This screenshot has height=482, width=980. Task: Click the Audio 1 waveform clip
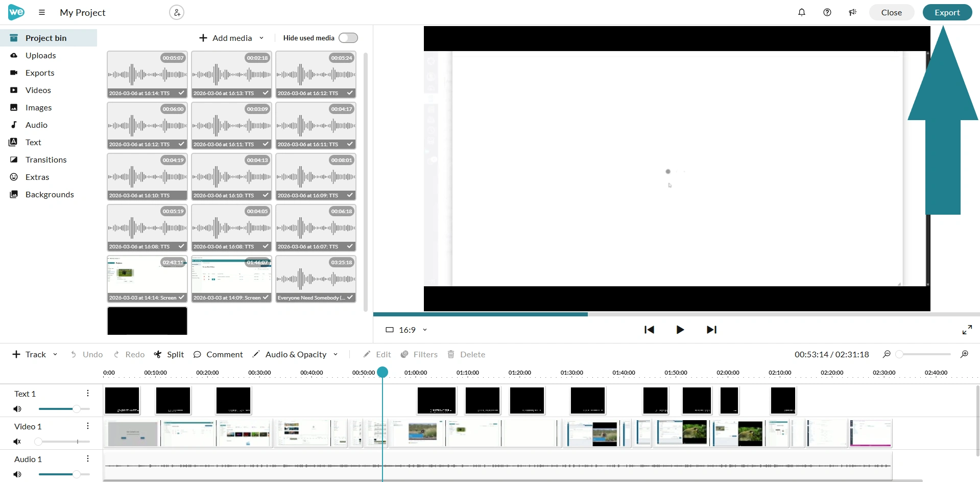point(498,466)
